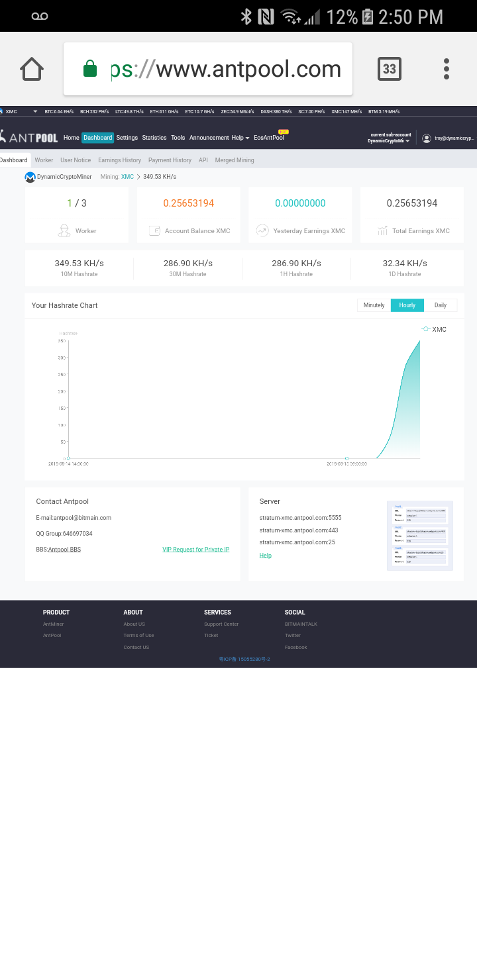
Task: Click the Worker person icon
Action: (64, 230)
